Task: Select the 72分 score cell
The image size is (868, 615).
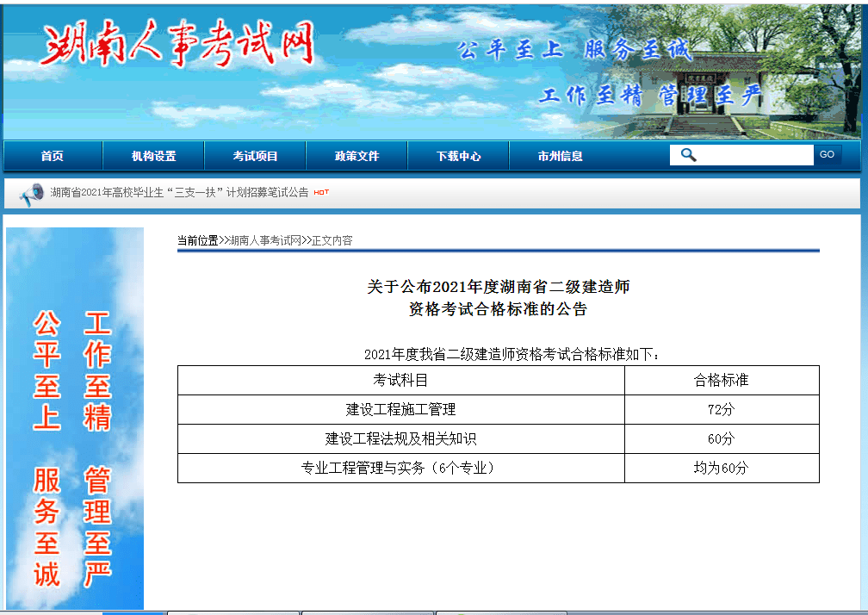Action: 722,409
